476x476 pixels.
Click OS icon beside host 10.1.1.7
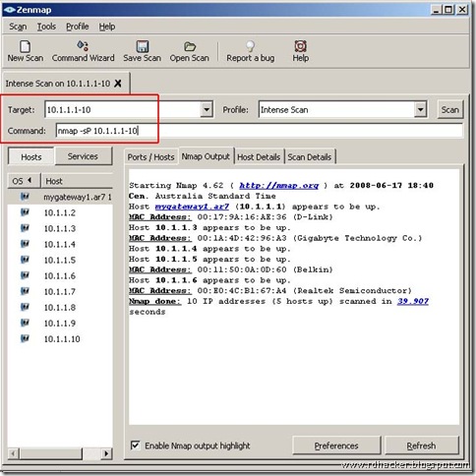25,291
